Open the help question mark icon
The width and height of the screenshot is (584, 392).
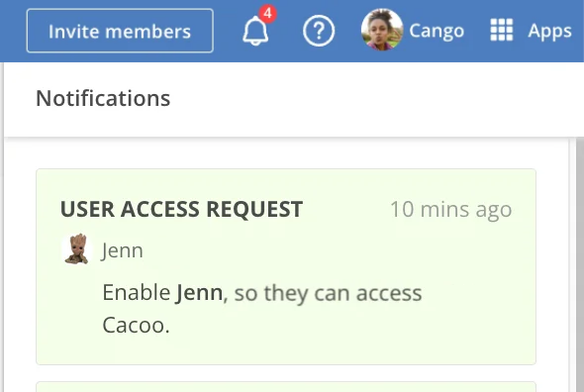319,31
